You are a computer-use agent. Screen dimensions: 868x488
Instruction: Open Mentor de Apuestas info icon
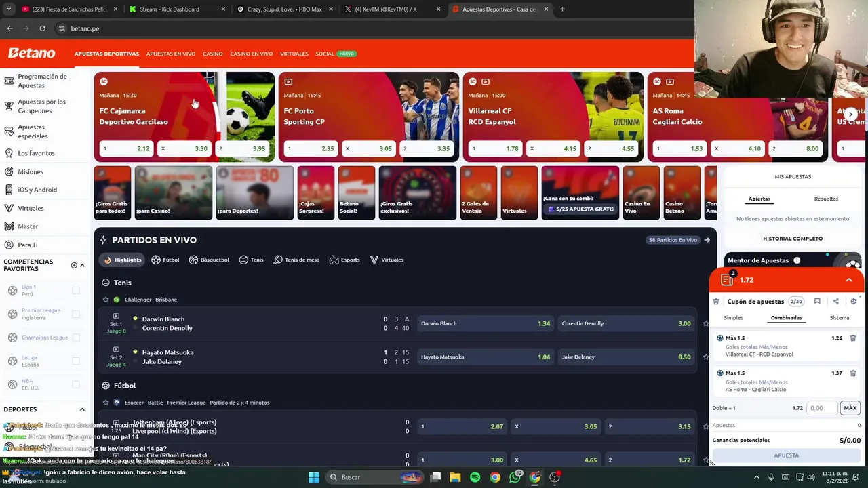[x=797, y=260]
